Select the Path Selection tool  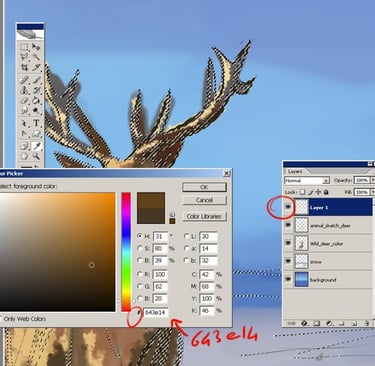point(24,124)
